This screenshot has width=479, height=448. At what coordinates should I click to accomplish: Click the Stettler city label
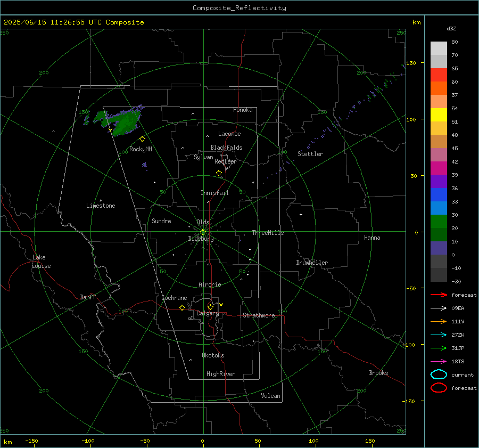click(x=310, y=154)
